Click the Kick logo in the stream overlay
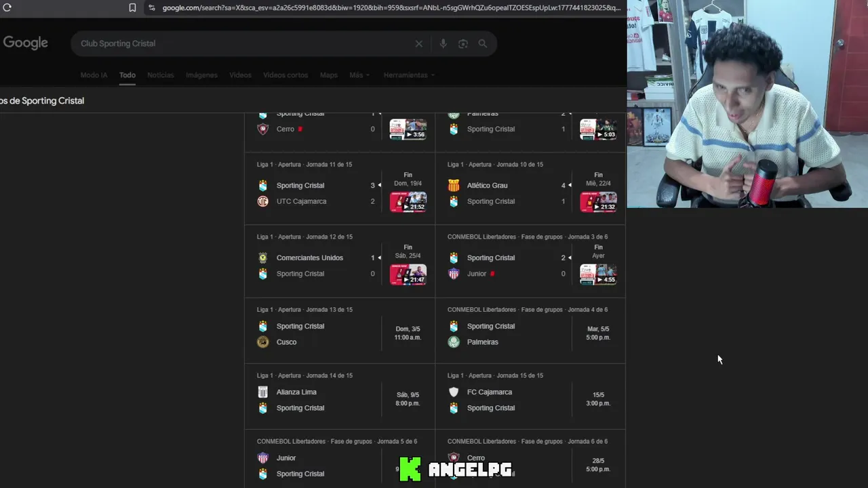 (x=410, y=469)
